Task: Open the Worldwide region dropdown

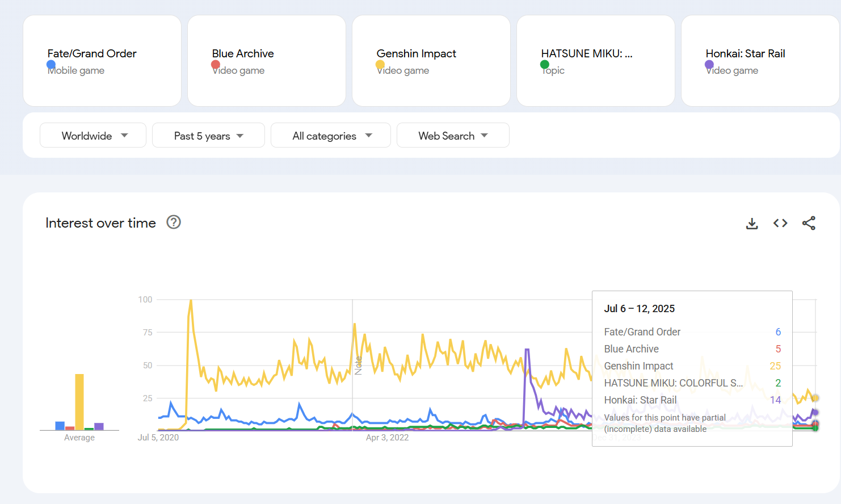Action: [x=93, y=135]
